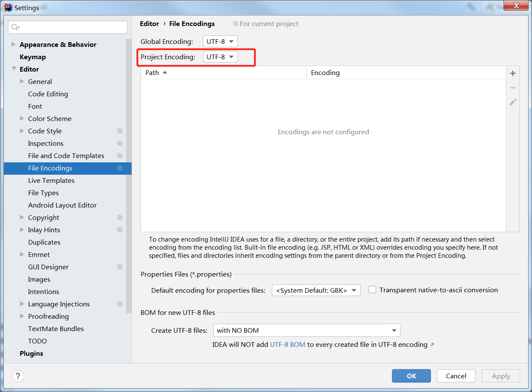This screenshot has height=392, width=532.
Task: Click the project icon beside GUI Designer
Action: (120, 267)
